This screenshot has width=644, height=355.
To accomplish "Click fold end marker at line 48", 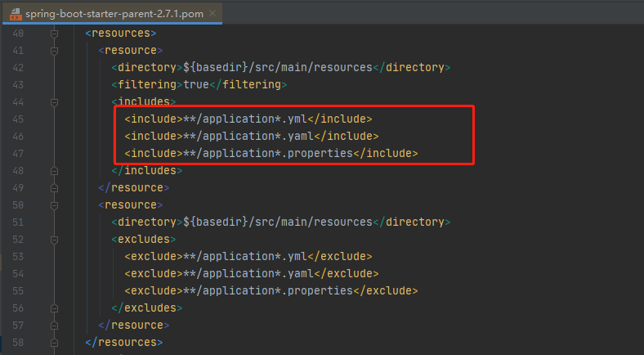I will click(x=54, y=170).
